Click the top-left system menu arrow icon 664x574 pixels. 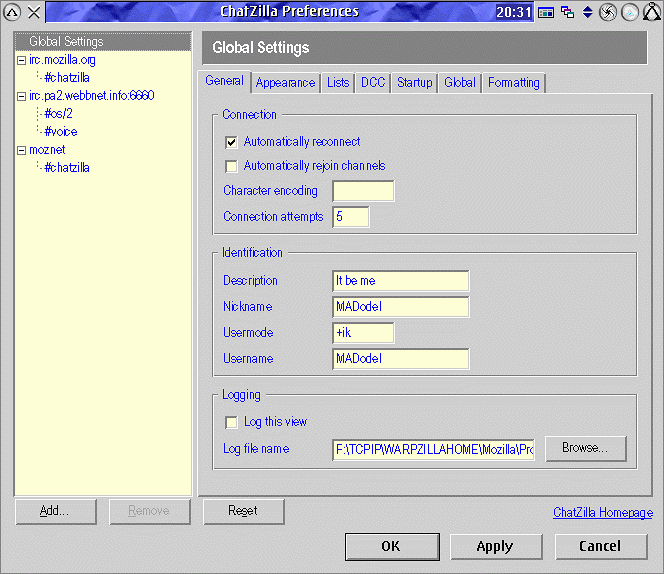click(12, 12)
